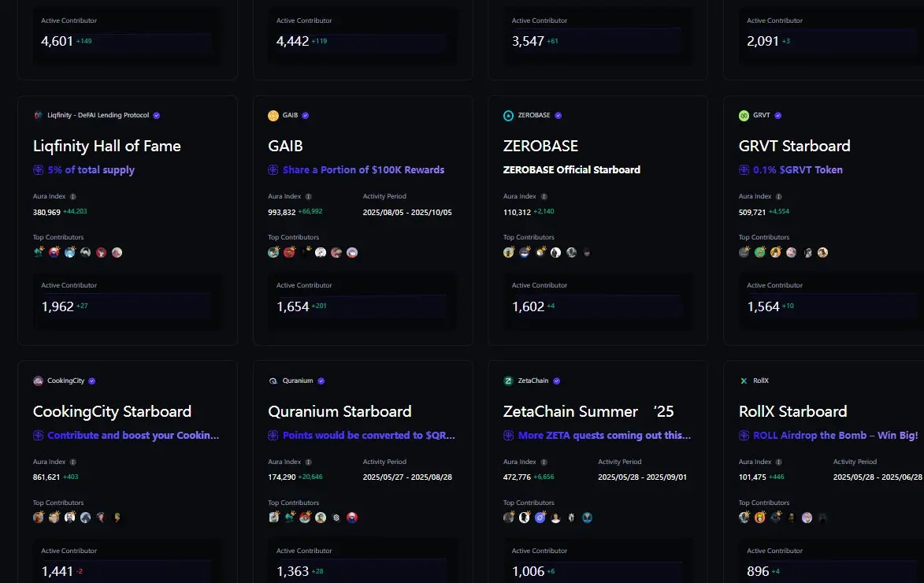Click the GAIB project logo icon
The height and width of the screenshot is (583, 924).
[x=273, y=116]
